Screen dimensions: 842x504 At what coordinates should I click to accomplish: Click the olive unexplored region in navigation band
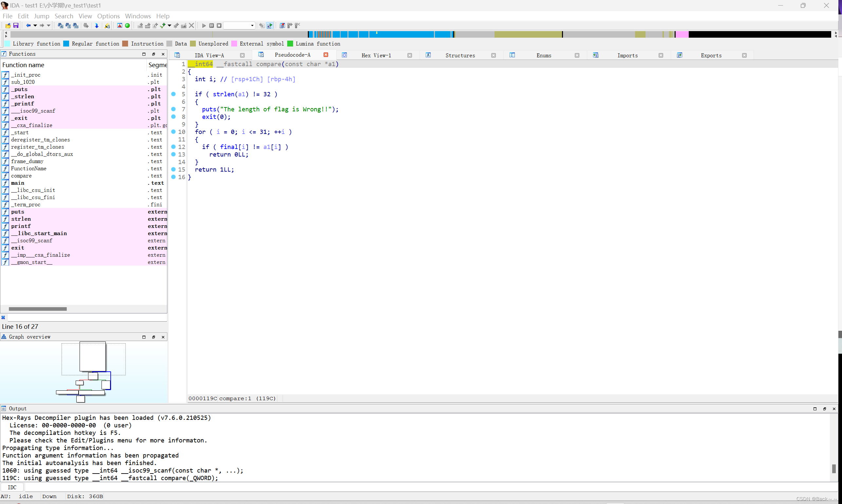pos(528,34)
